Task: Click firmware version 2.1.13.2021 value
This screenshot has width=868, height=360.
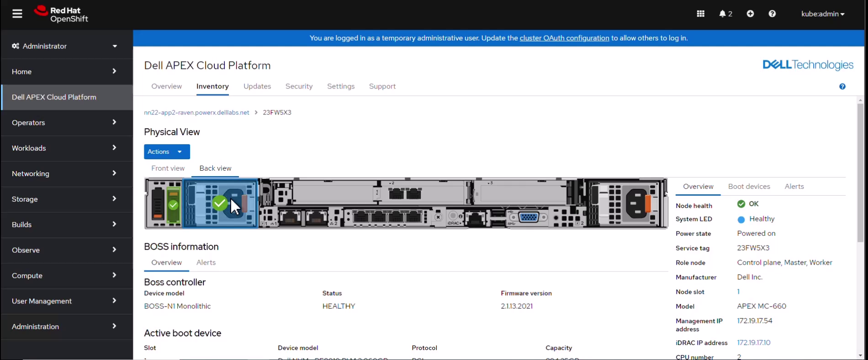Action: [x=517, y=306]
